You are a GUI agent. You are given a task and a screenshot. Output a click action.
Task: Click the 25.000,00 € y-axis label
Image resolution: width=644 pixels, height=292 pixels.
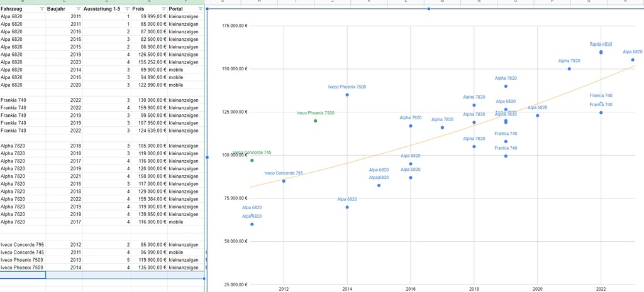coord(236,284)
